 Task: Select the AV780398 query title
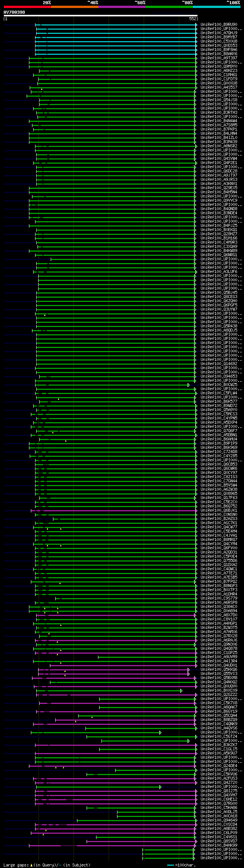(14, 12)
